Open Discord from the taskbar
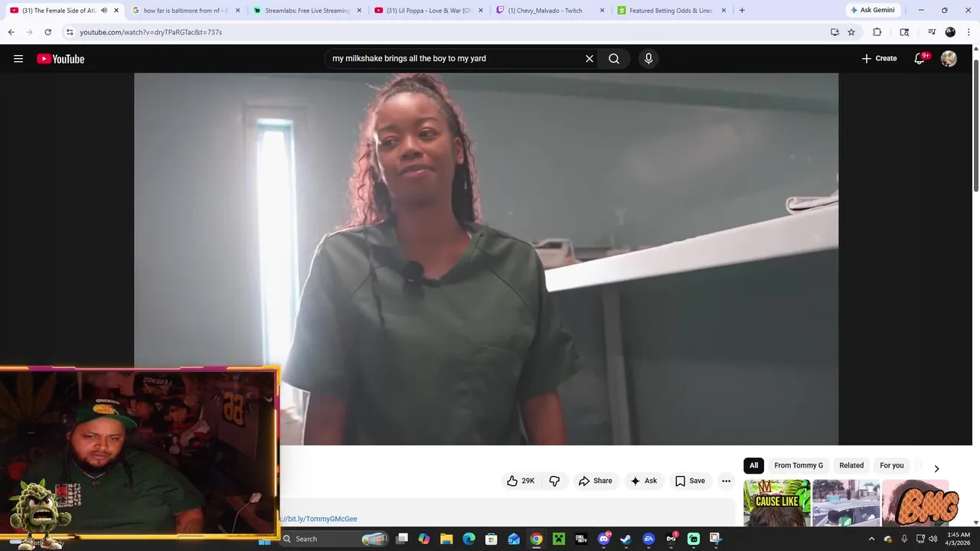Image resolution: width=980 pixels, height=551 pixels. (x=604, y=539)
